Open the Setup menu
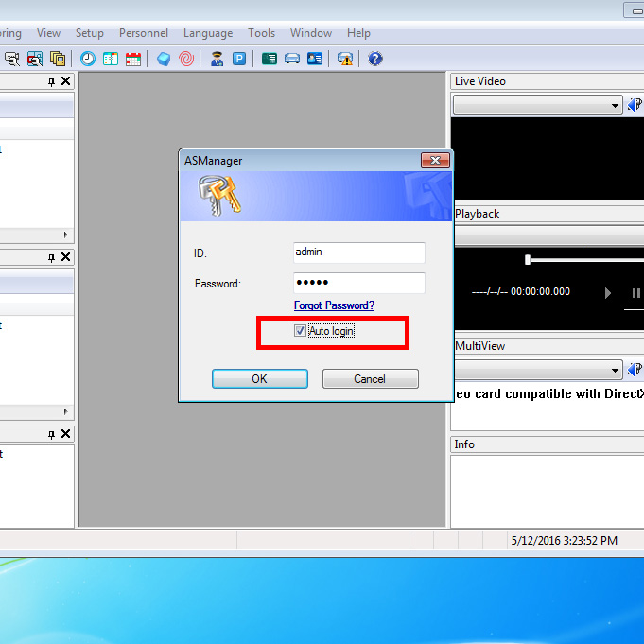The image size is (644, 644). point(90,33)
